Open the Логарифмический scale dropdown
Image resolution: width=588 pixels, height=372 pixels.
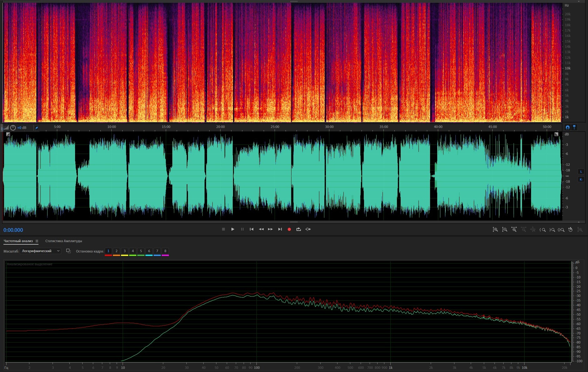[40, 251]
